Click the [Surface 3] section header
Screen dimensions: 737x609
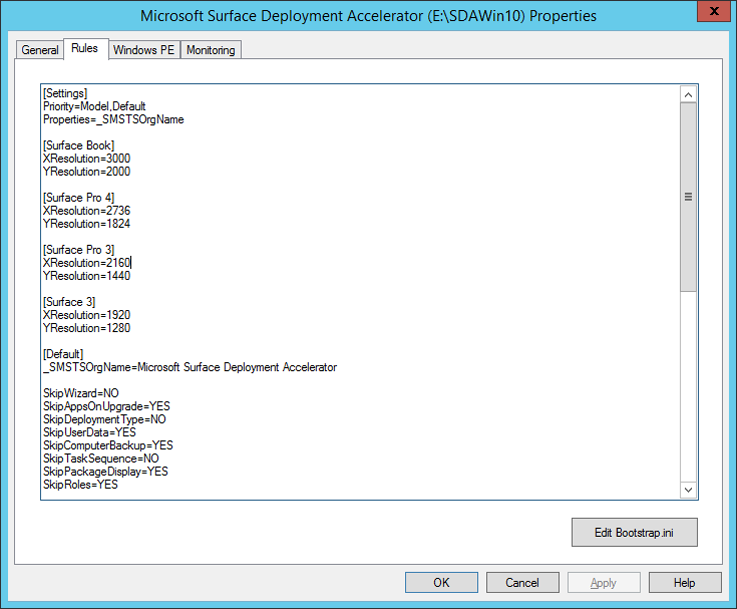(x=69, y=302)
